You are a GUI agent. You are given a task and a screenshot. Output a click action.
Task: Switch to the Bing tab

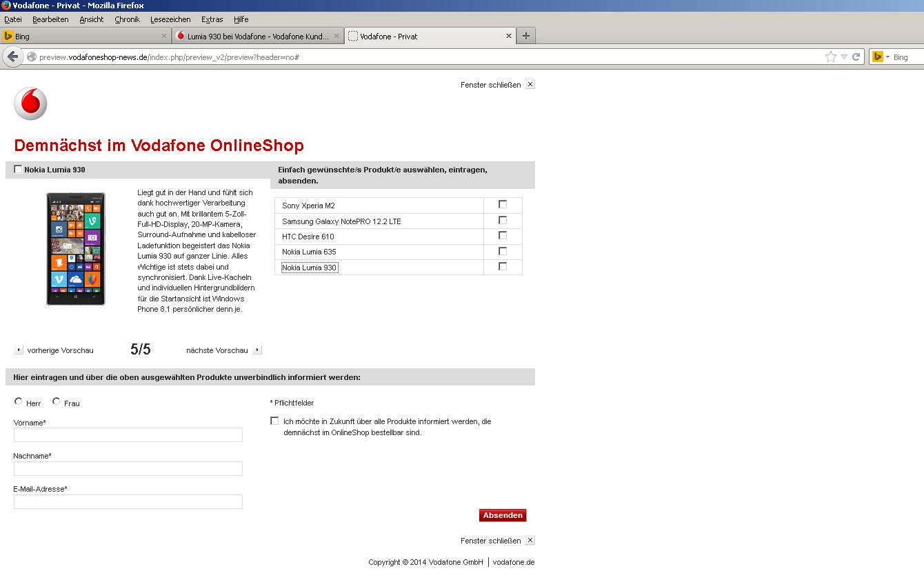coord(86,36)
